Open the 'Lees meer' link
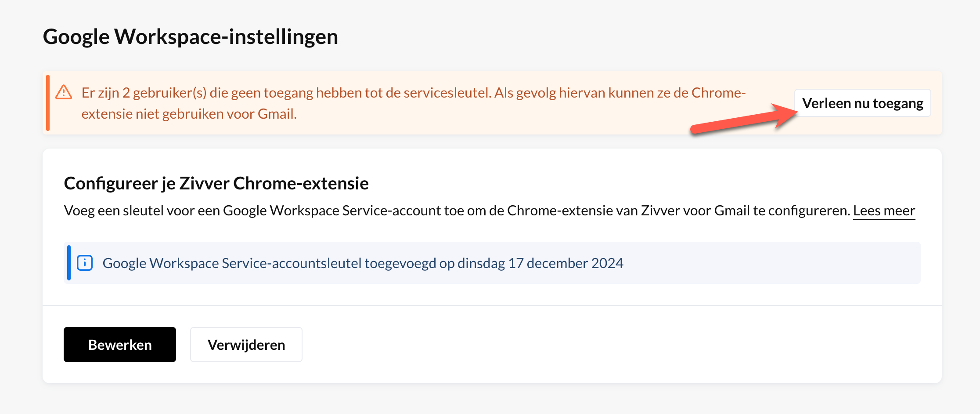 pos(884,211)
